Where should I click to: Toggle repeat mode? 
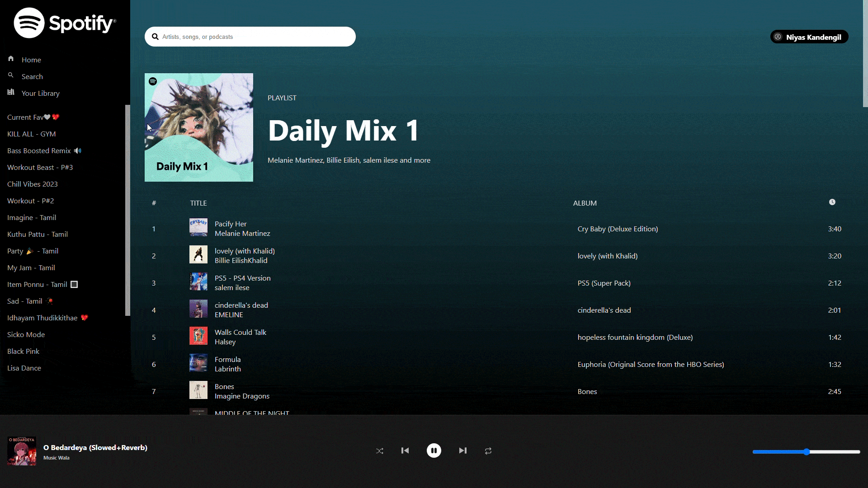(x=488, y=451)
